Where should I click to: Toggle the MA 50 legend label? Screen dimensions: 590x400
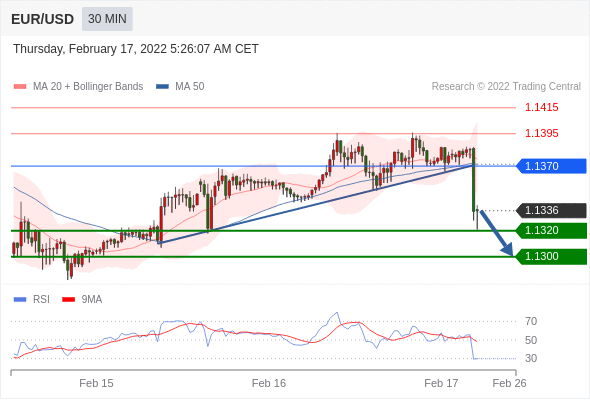(x=190, y=87)
